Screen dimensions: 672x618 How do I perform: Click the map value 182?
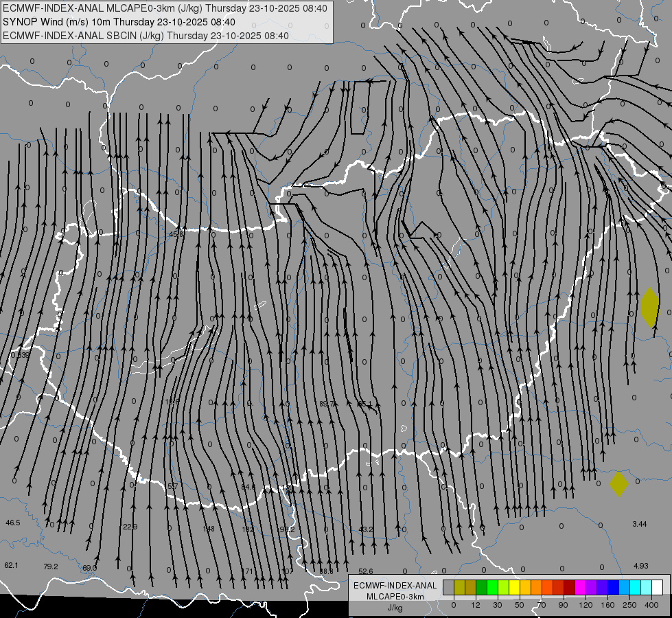pos(248,529)
